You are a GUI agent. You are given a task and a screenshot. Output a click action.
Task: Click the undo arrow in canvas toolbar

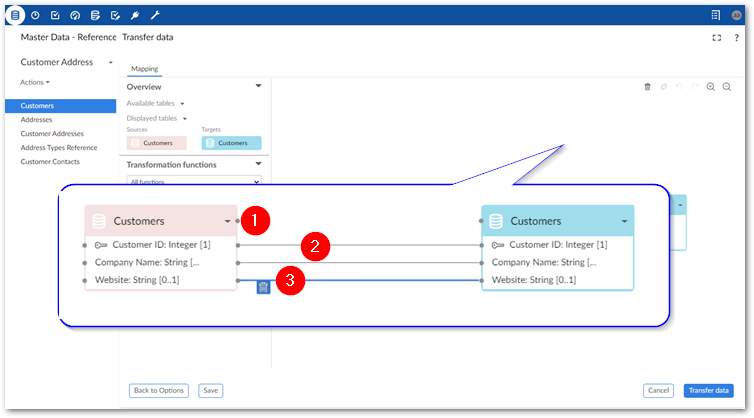(x=679, y=87)
